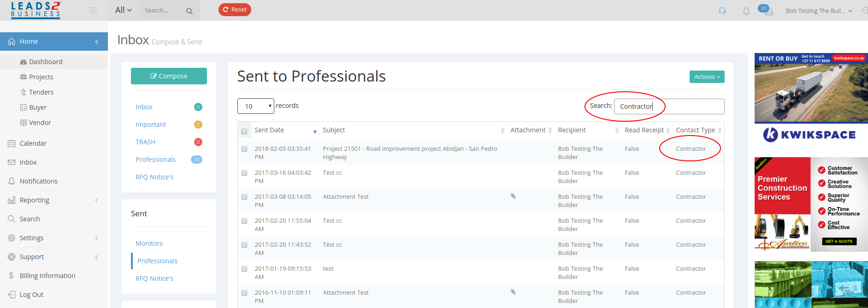868x308 pixels.
Task: Click the Search field containing Contractor
Action: pyautogui.click(x=669, y=107)
